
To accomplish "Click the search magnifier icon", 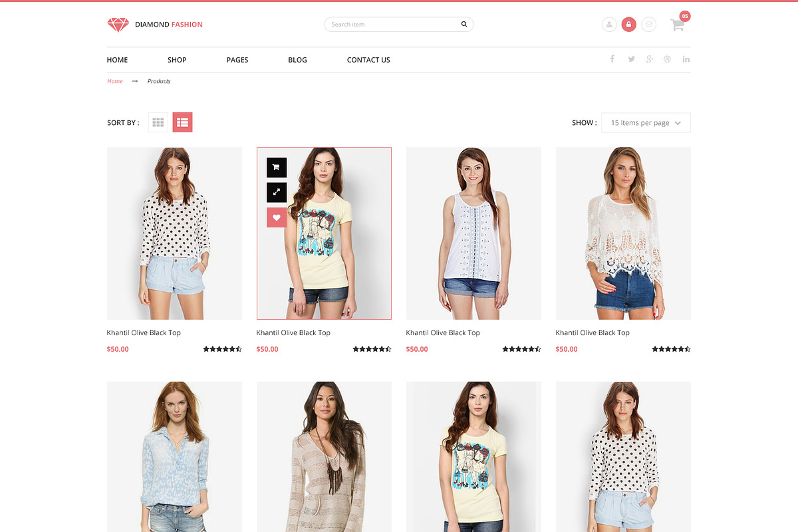I will click(464, 25).
